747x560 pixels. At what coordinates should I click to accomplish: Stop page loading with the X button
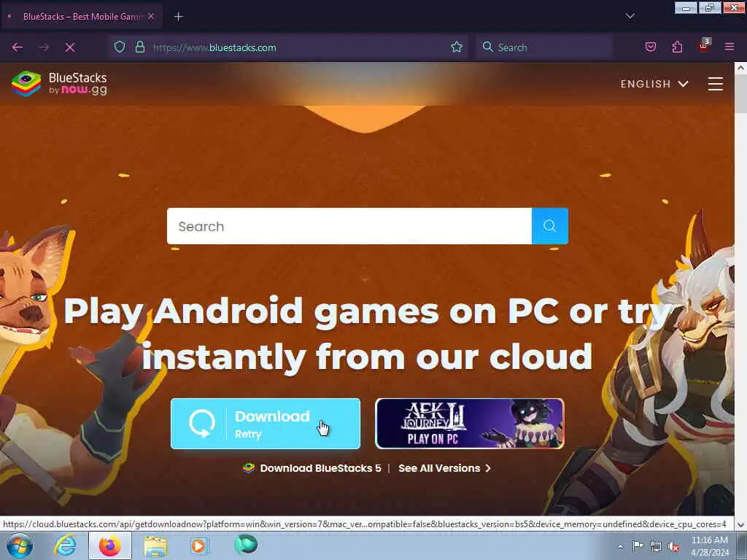tap(70, 47)
